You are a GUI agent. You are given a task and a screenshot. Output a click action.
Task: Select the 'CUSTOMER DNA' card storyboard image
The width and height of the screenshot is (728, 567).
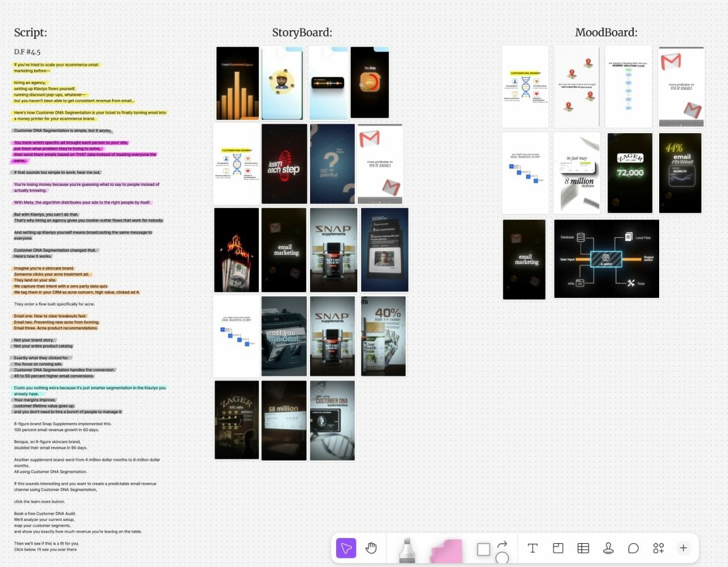[x=332, y=420]
